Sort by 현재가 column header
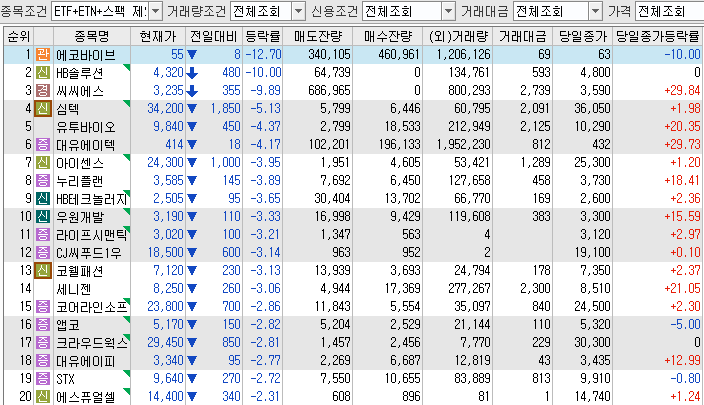Image resolution: width=704 pixels, height=405 pixels. (158, 36)
